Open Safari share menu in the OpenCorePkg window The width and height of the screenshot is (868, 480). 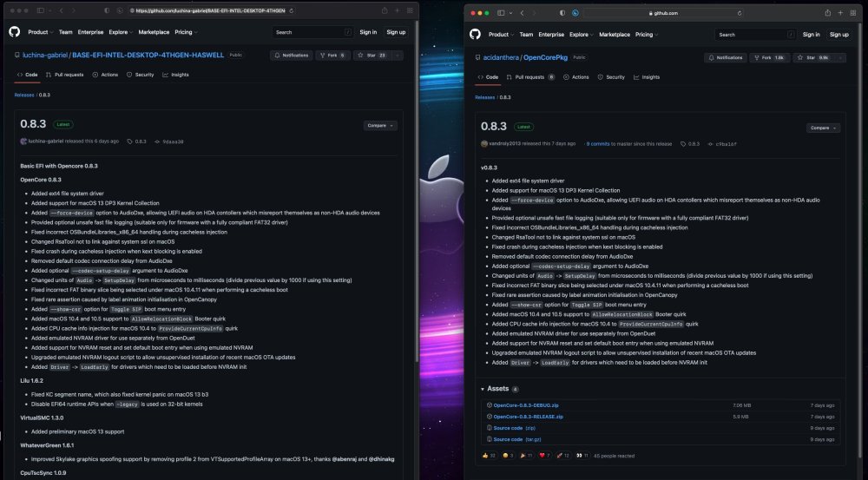[x=827, y=13]
